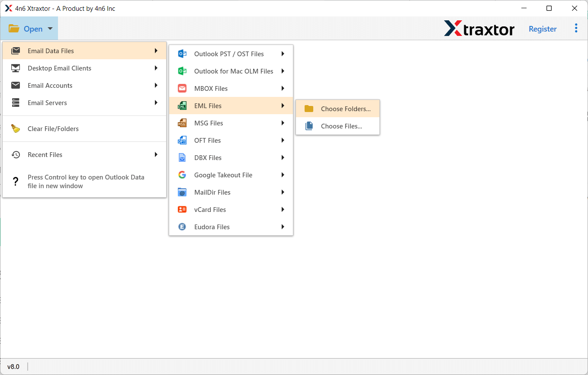Click the Choose Files document icon
This screenshot has width=588, height=375.
(309, 126)
